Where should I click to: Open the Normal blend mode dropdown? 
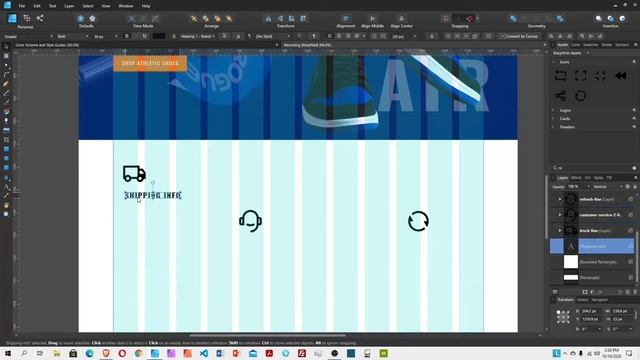608,187
